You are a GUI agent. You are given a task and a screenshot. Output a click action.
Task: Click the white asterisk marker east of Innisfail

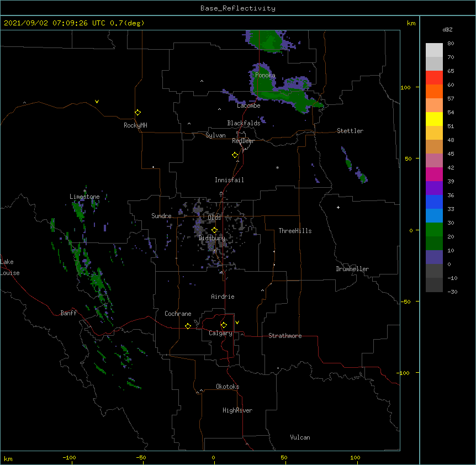pos(277,167)
